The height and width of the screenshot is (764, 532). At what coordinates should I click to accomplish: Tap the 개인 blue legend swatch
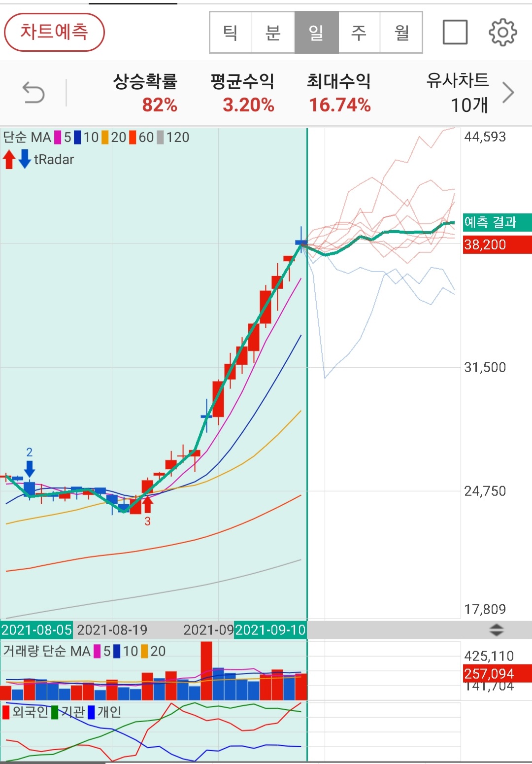pyautogui.click(x=91, y=712)
